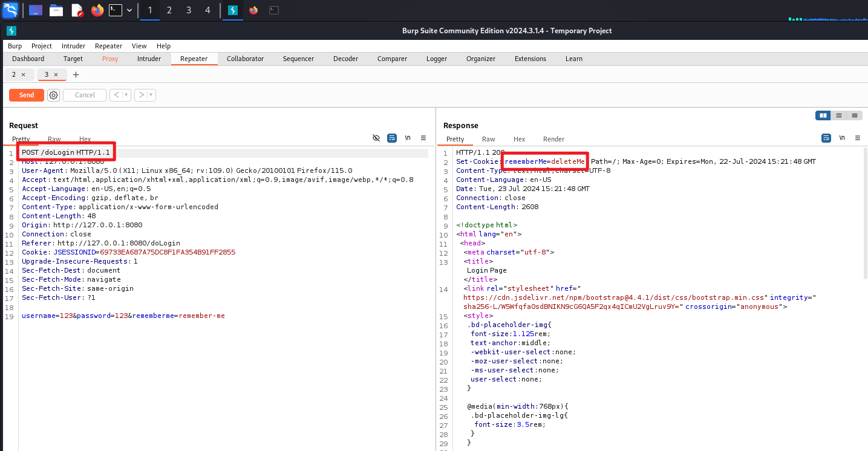Viewport: 868px width, 451px height.
Task: Click the Cancel button
Action: point(85,95)
